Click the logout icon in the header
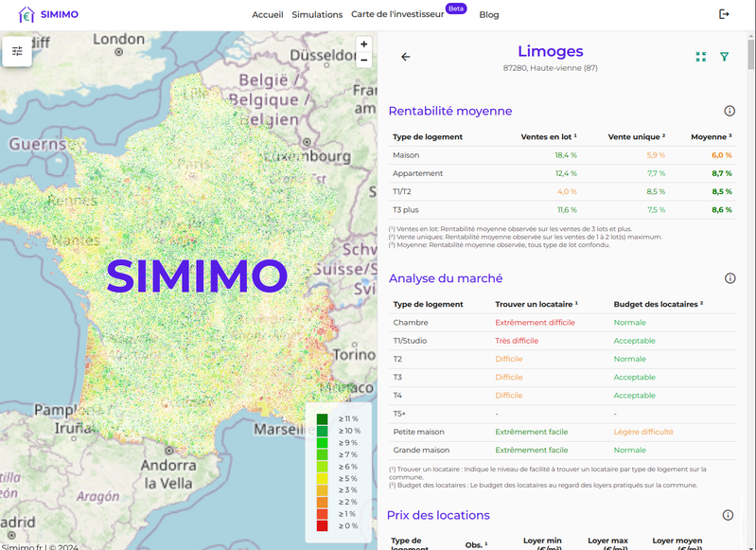The height and width of the screenshot is (550, 756). [725, 14]
